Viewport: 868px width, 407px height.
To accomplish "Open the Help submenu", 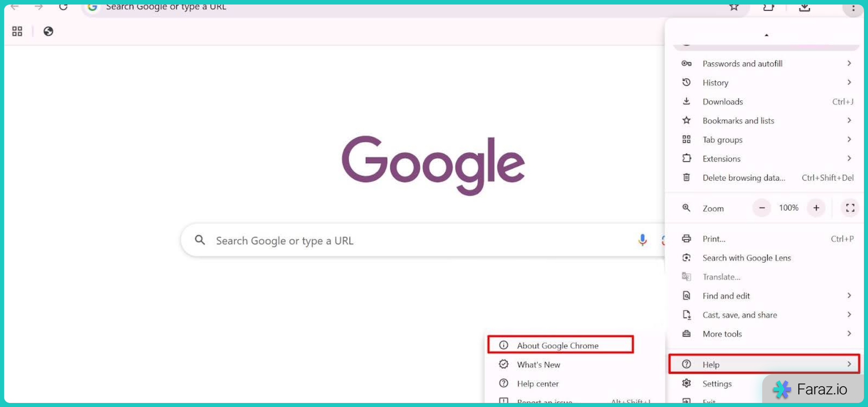I will 764,364.
